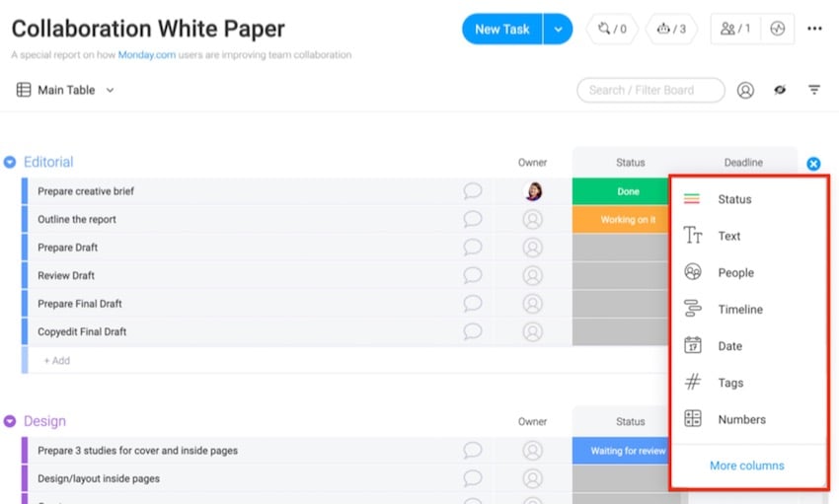The image size is (839, 504).
Task: Click the More columns link
Action: click(x=747, y=466)
